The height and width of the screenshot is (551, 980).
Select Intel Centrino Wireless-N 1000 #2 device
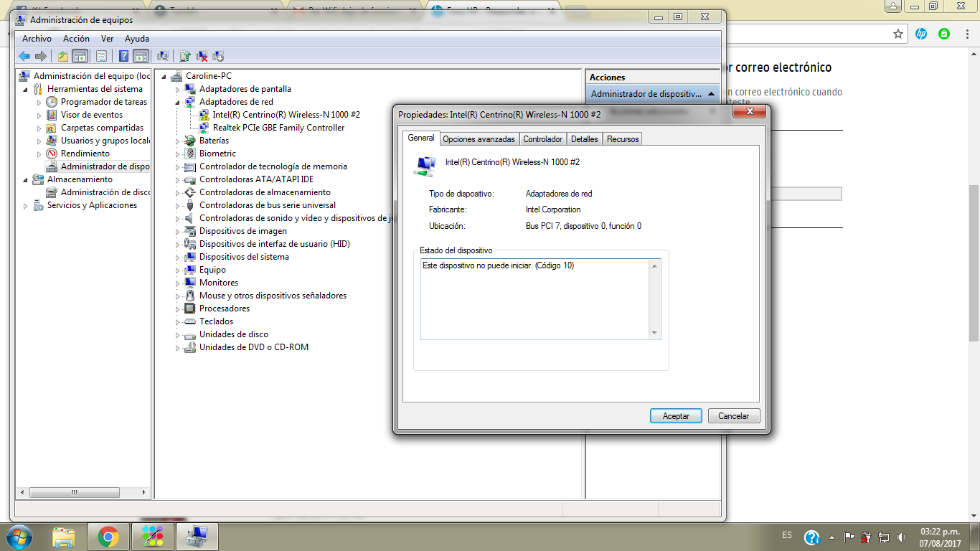286,115
